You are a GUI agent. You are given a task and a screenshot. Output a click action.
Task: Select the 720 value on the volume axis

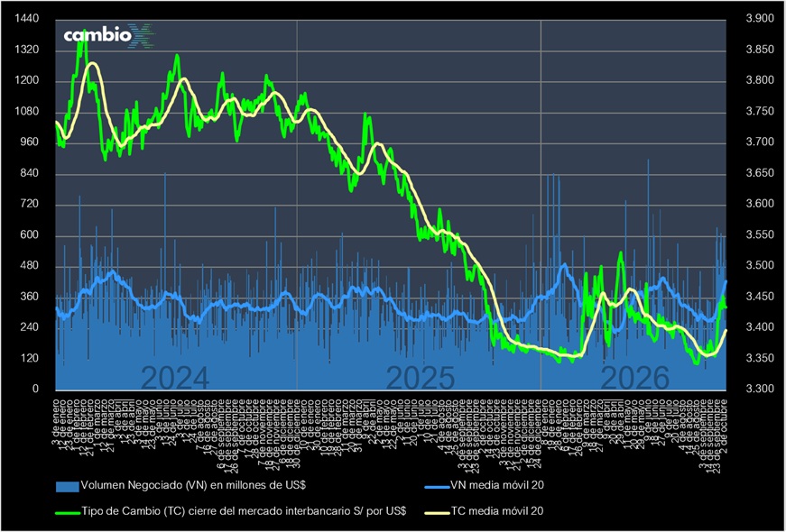30,205
